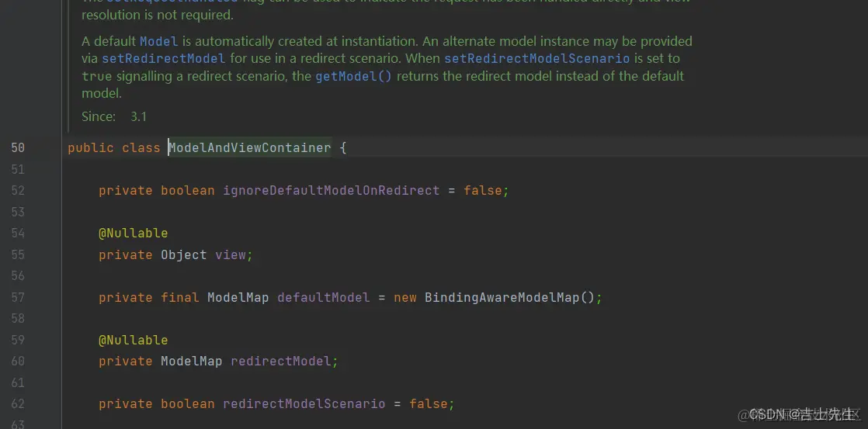Screen dimensions: 868x429
Task: Click the redirectModel field name on line 60
Action: [x=280, y=361]
